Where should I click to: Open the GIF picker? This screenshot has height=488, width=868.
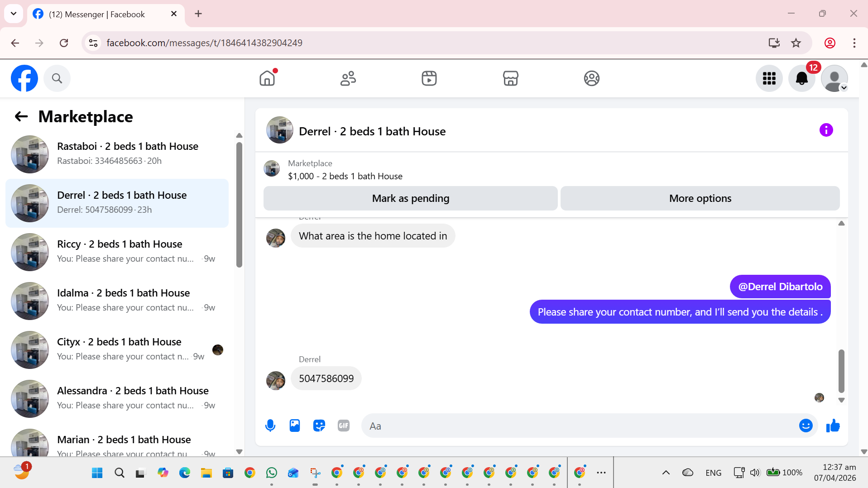(x=344, y=426)
